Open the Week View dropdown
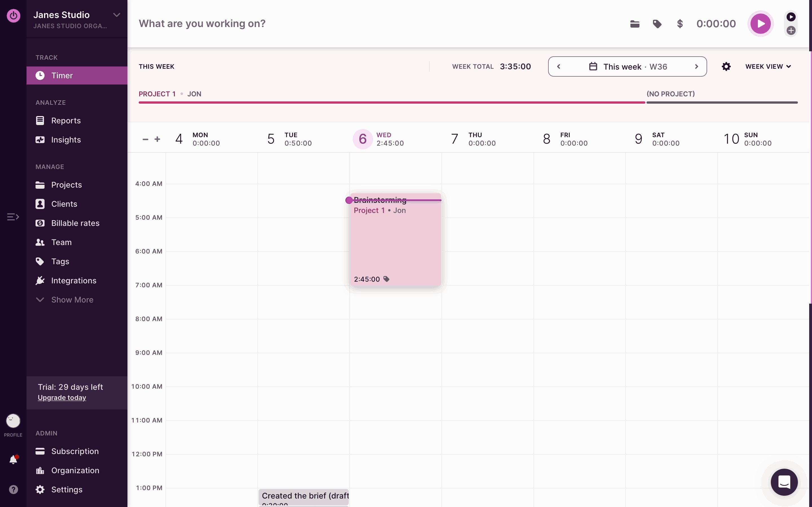 tap(768, 66)
